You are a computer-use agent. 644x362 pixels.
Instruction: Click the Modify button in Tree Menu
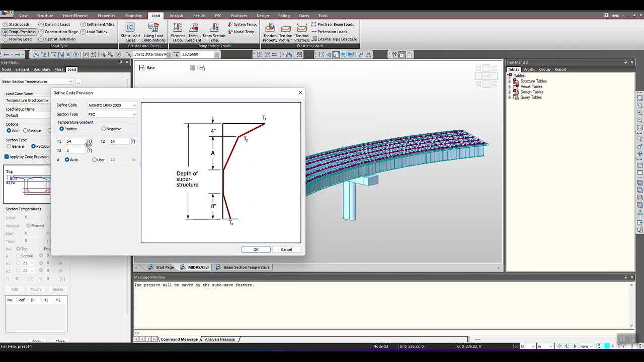(x=36, y=289)
